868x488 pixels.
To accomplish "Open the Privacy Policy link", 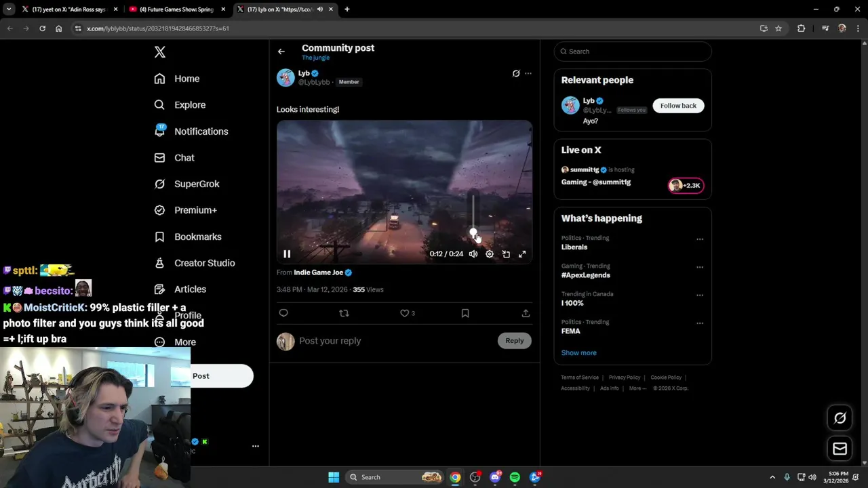I will click(625, 378).
